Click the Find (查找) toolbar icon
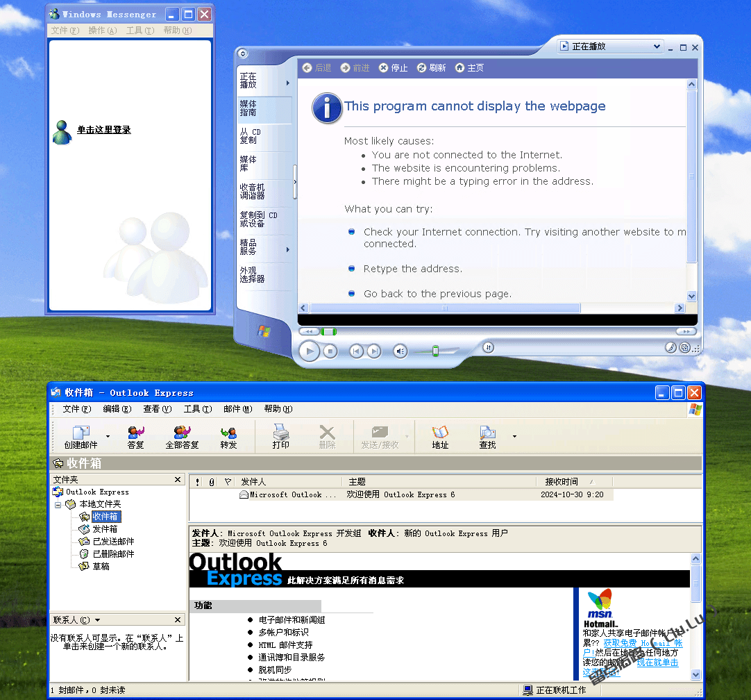 [487, 437]
